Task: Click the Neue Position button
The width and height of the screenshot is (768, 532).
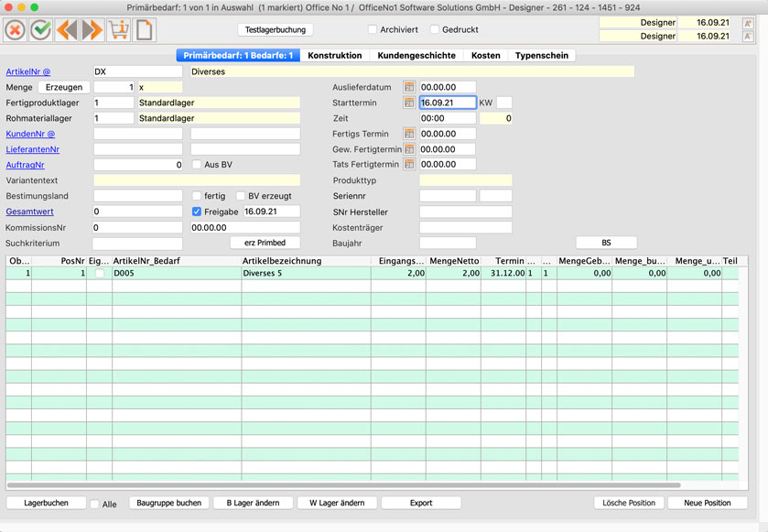Action: tap(708, 503)
